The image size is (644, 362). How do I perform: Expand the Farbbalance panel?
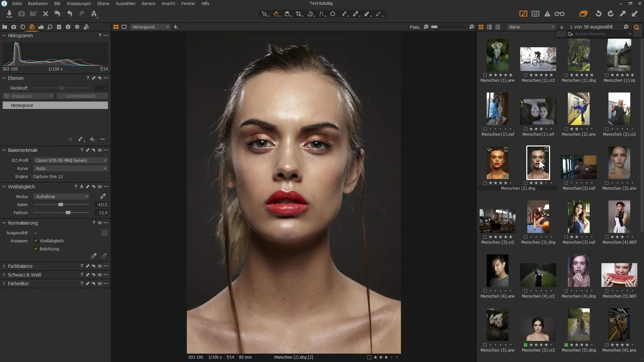4,266
